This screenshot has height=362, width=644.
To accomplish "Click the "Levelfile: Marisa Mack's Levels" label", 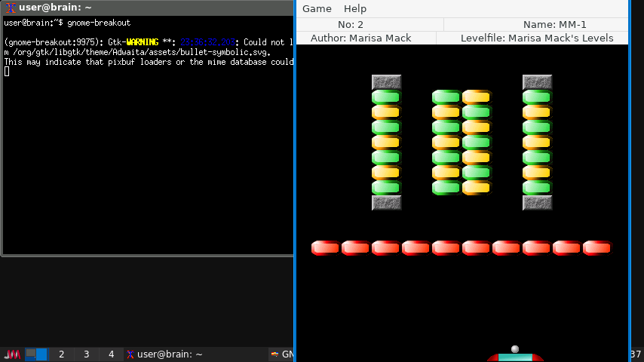I will (537, 38).
